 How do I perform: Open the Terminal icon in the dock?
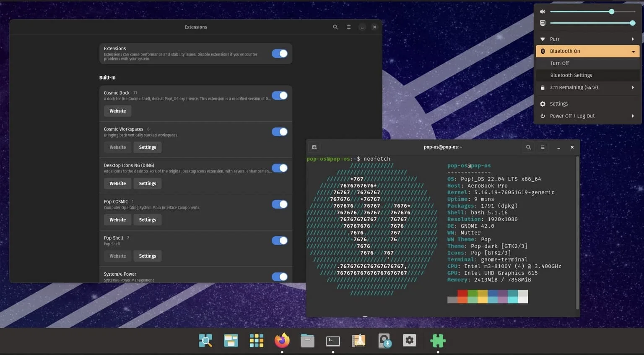tap(333, 341)
